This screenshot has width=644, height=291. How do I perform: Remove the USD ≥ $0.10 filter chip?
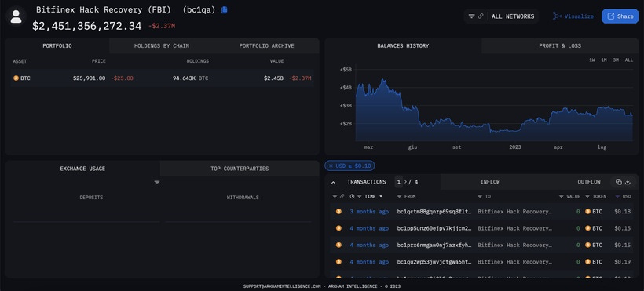click(331, 166)
